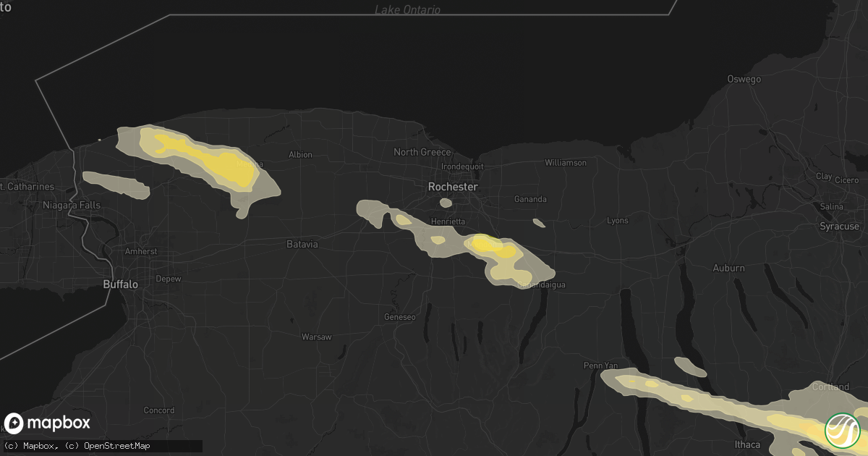Screen dimensions: 868x456
Task: Click the Mapbox logo
Action: click(47, 423)
